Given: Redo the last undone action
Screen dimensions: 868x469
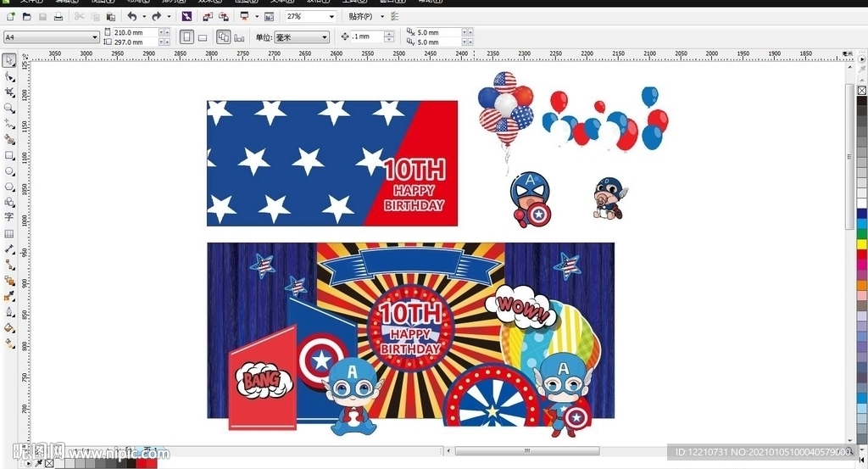Looking at the screenshot, I should pyautogui.click(x=157, y=17).
